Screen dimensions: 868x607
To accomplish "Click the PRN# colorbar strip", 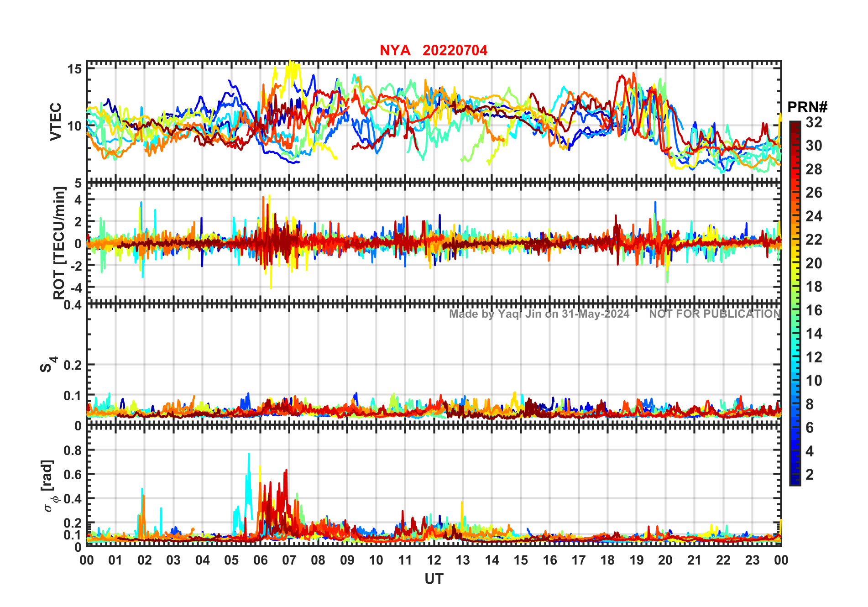I will click(795, 303).
